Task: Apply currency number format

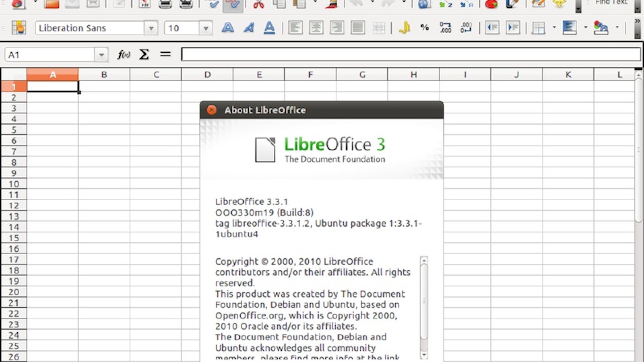Action: pyautogui.click(x=404, y=28)
